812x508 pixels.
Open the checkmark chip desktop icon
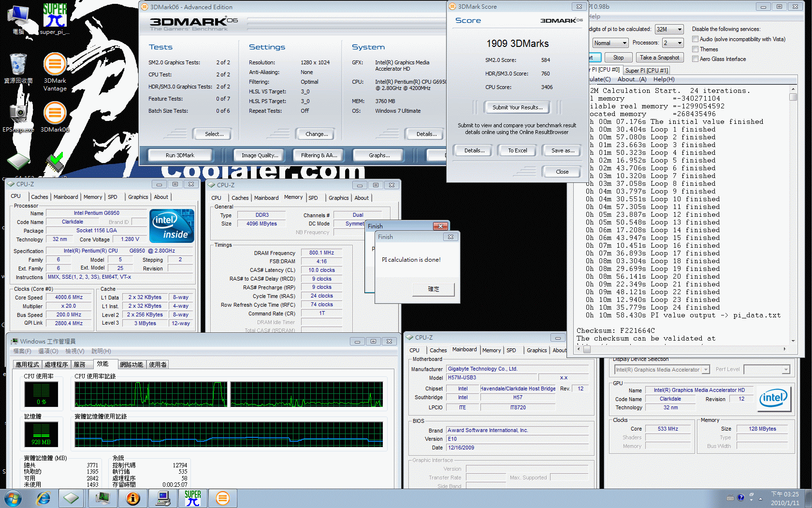pos(55,163)
